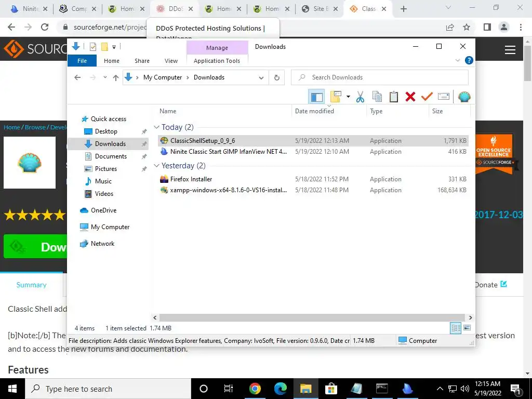The height and width of the screenshot is (399, 532).
Task: Click the Up arrow in Explorer navigation
Action: point(116,78)
